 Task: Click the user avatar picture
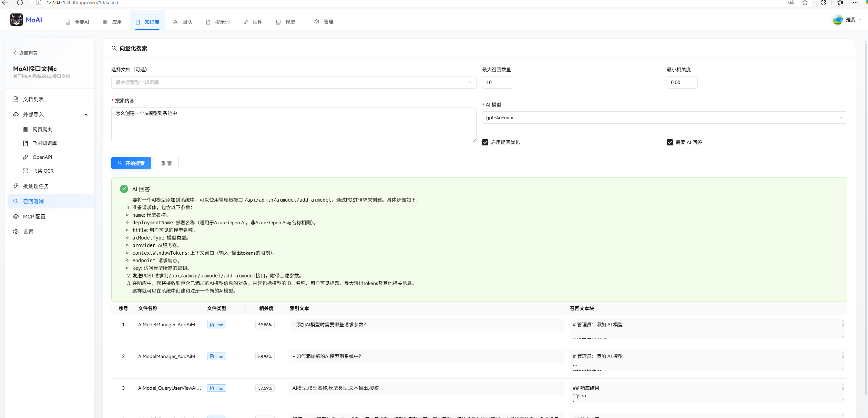coord(837,20)
